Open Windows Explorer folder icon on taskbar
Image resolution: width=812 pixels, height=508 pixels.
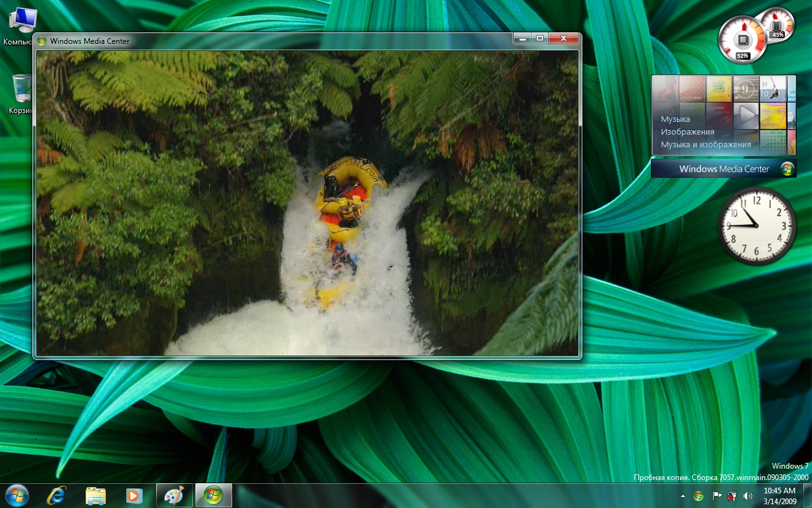(95, 495)
